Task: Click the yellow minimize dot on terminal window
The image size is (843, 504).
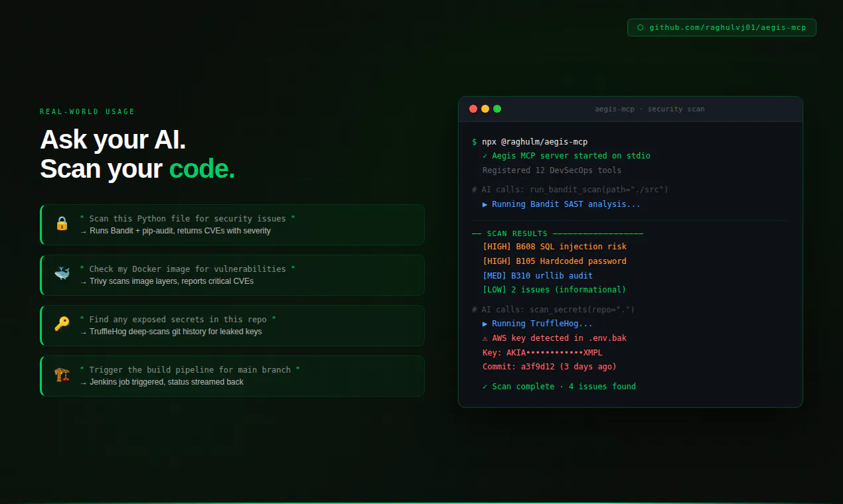Action: pyautogui.click(x=485, y=109)
